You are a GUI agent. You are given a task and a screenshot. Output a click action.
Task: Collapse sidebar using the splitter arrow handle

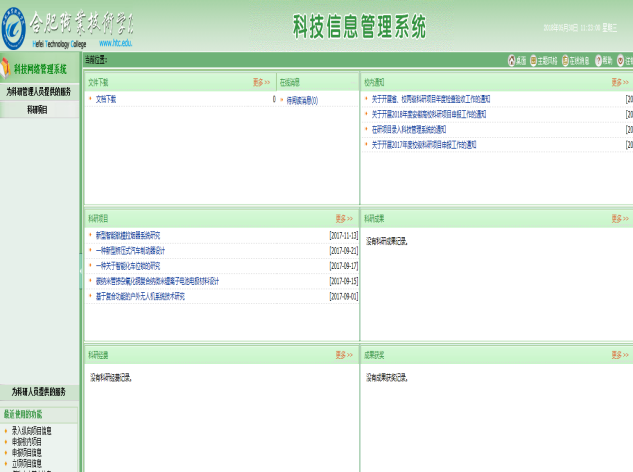[80, 271]
